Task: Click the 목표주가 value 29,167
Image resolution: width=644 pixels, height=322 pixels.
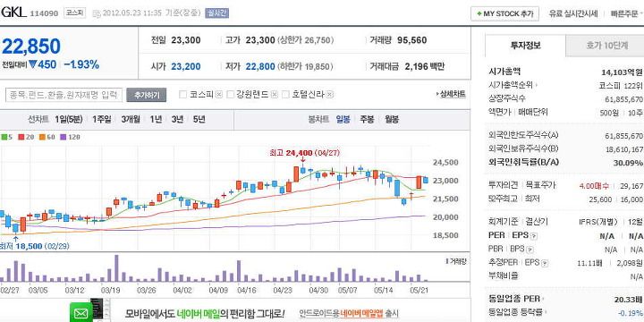Action: (x=631, y=186)
